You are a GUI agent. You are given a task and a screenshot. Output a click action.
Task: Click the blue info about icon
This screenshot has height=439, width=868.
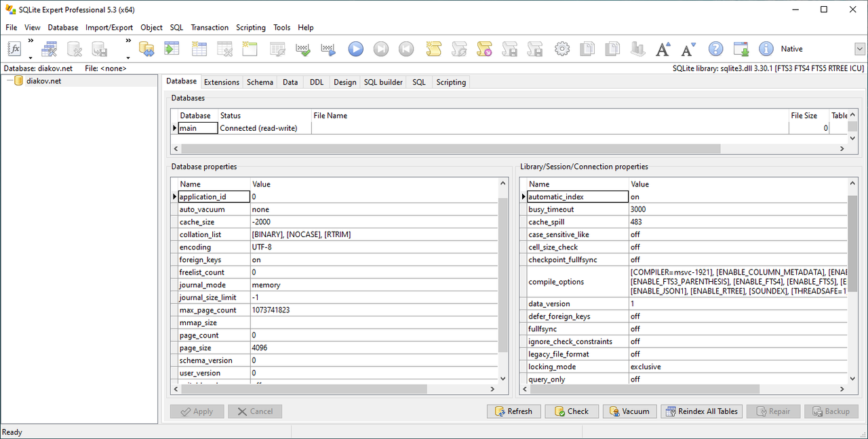[766, 49]
